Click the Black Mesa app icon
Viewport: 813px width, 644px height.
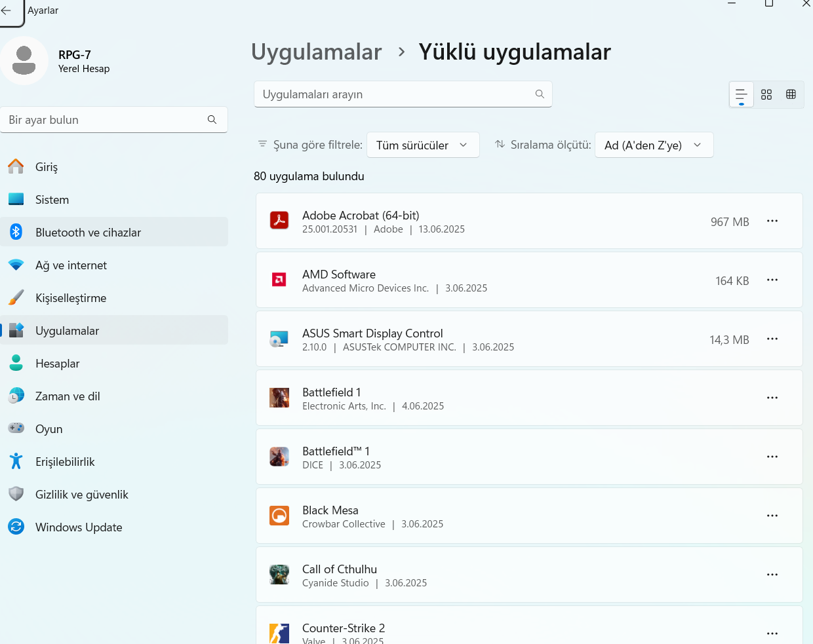[x=279, y=516]
